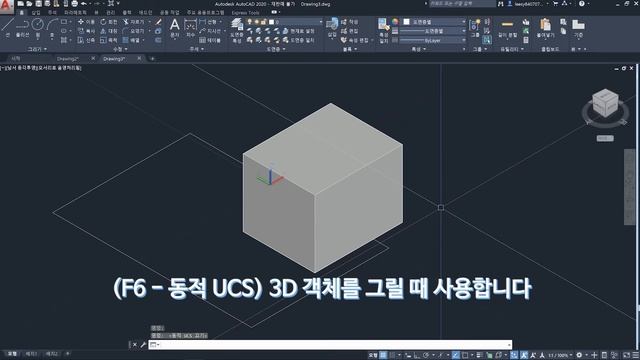This screenshot has width=640, height=360.
Task: Click the Undo arrow in Quick Access toolbar
Action: [84, 4]
